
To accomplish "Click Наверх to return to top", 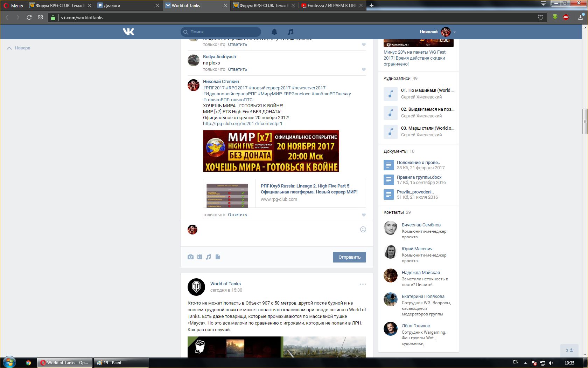I will click(19, 48).
